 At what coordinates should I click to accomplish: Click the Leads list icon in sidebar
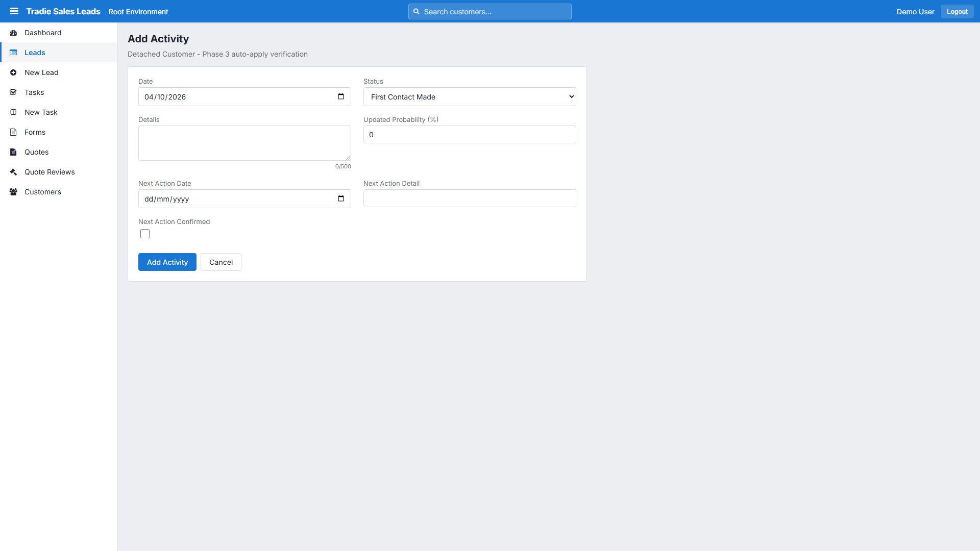(x=13, y=53)
